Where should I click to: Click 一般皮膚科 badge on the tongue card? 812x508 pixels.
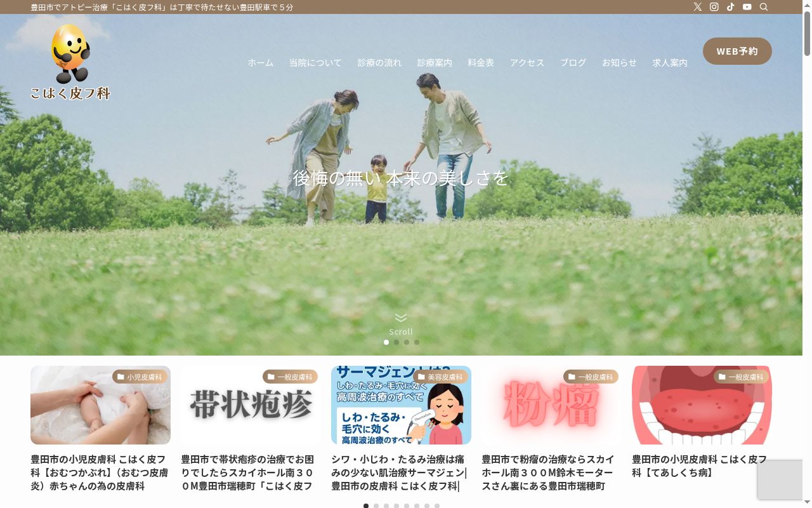click(x=741, y=377)
